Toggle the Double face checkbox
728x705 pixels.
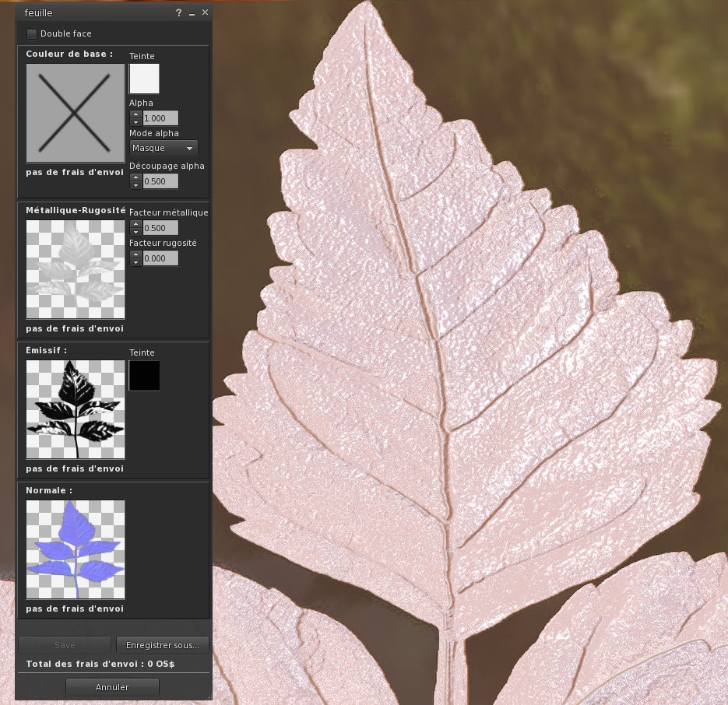pyautogui.click(x=32, y=33)
